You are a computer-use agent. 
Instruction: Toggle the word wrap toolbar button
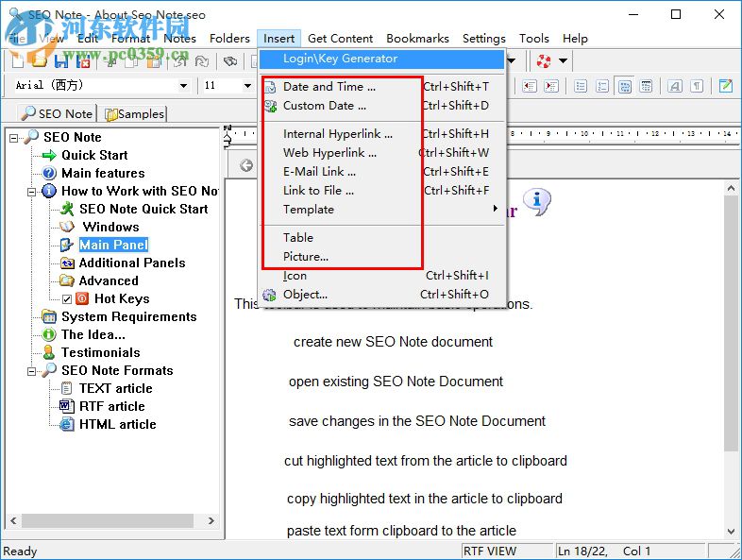pos(625,86)
